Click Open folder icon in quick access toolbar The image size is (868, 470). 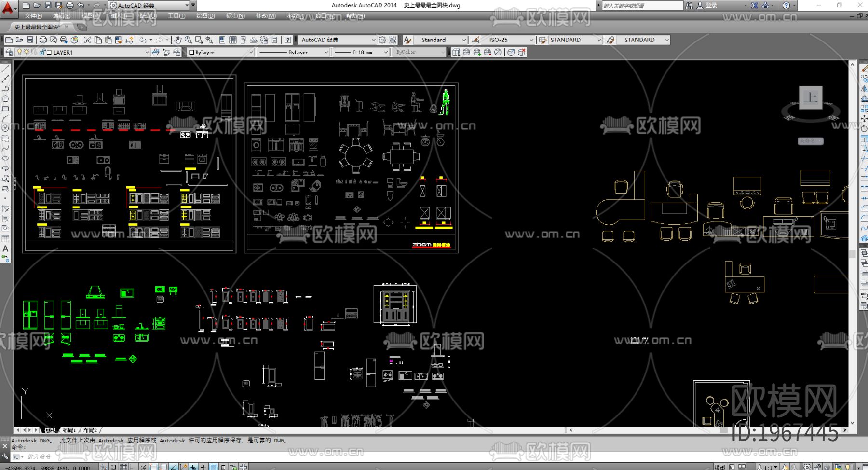point(37,5)
